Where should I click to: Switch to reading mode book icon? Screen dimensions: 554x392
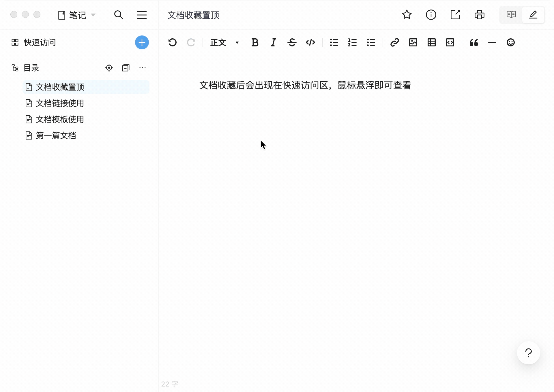point(511,14)
